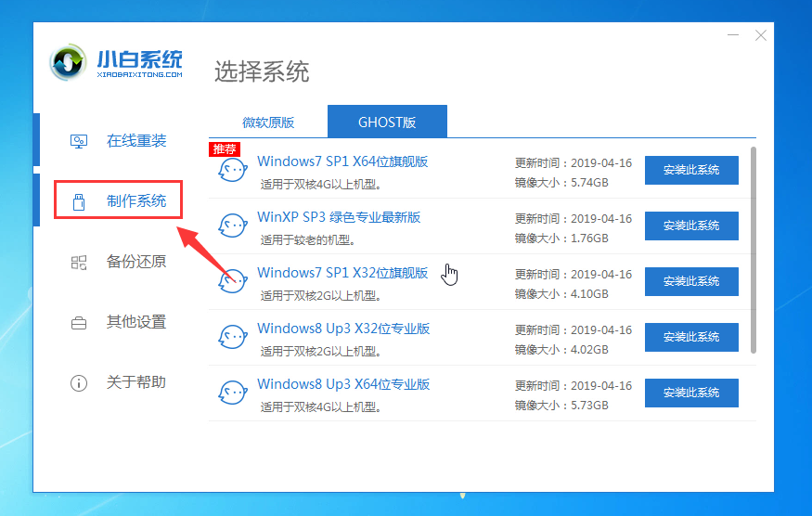
Task: Click the Windows8 Up3 X64 system face icon
Action: [233, 393]
